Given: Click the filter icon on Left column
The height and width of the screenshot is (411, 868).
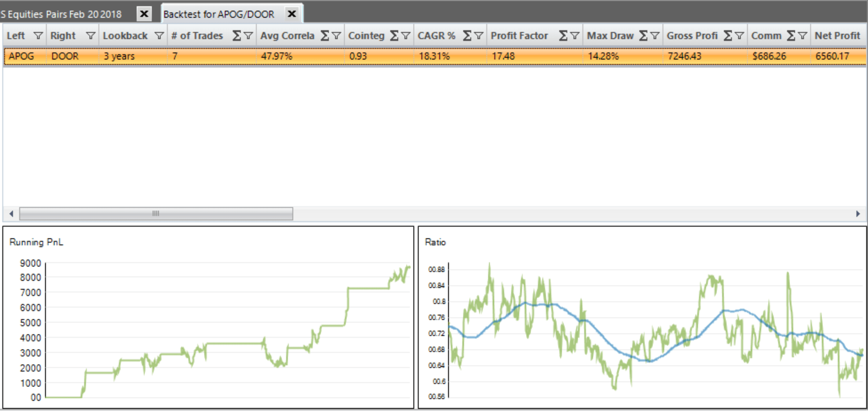Looking at the screenshot, I should pos(38,36).
